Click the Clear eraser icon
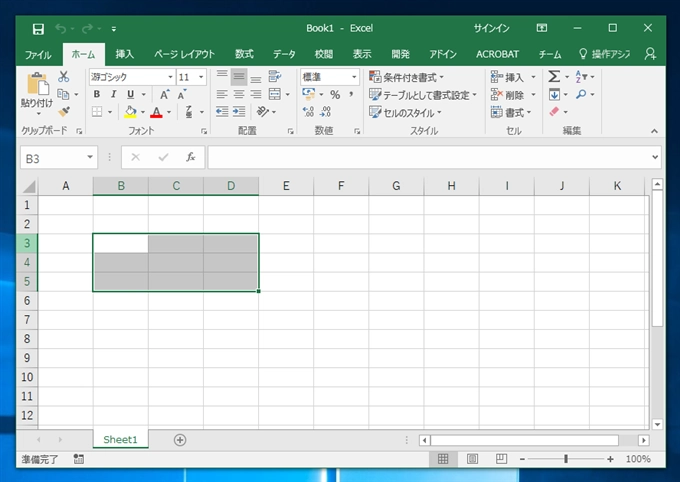This screenshot has width=680, height=482. pyautogui.click(x=554, y=111)
